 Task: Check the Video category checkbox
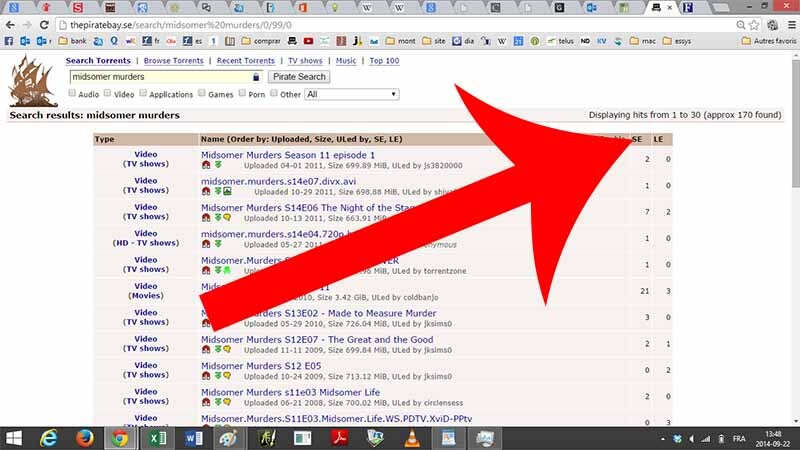107,93
